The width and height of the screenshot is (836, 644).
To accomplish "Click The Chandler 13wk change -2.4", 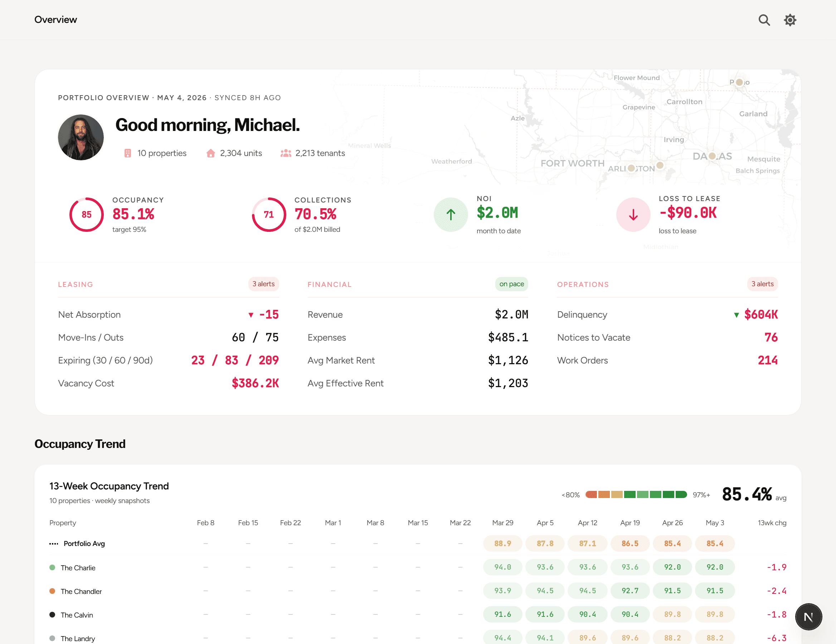I will point(776,591).
